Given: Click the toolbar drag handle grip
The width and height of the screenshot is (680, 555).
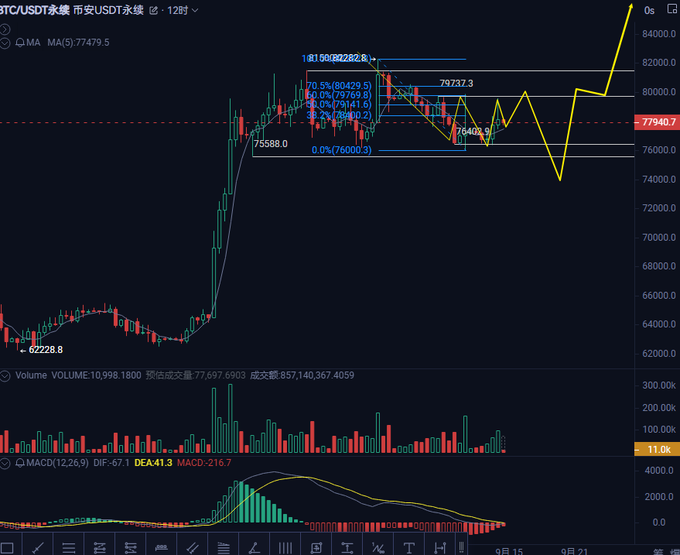Looking at the screenshot, I should click(x=461, y=547).
